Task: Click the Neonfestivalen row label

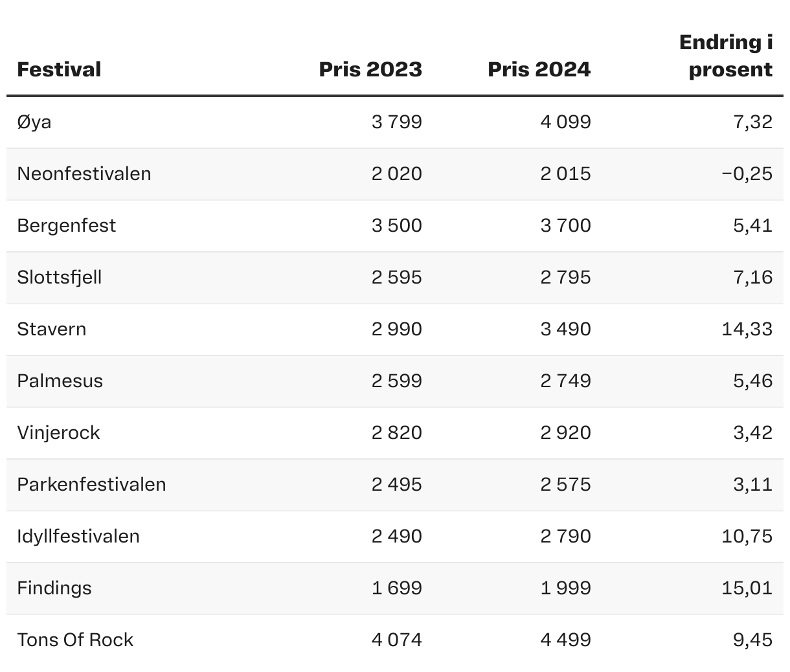Action: pyautogui.click(x=84, y=174)
